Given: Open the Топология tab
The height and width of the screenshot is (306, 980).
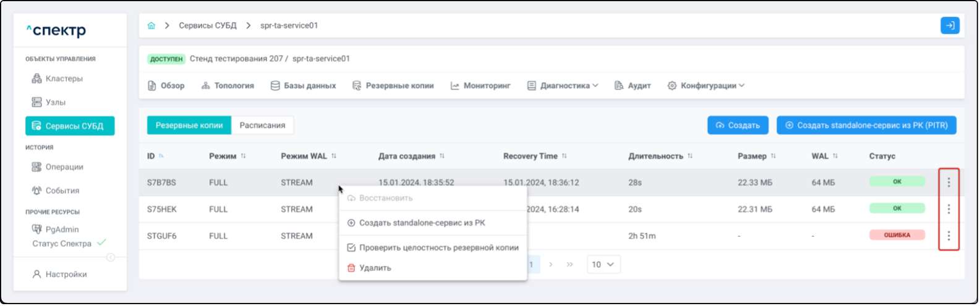Looking at the screenshot, I should 228,86.
